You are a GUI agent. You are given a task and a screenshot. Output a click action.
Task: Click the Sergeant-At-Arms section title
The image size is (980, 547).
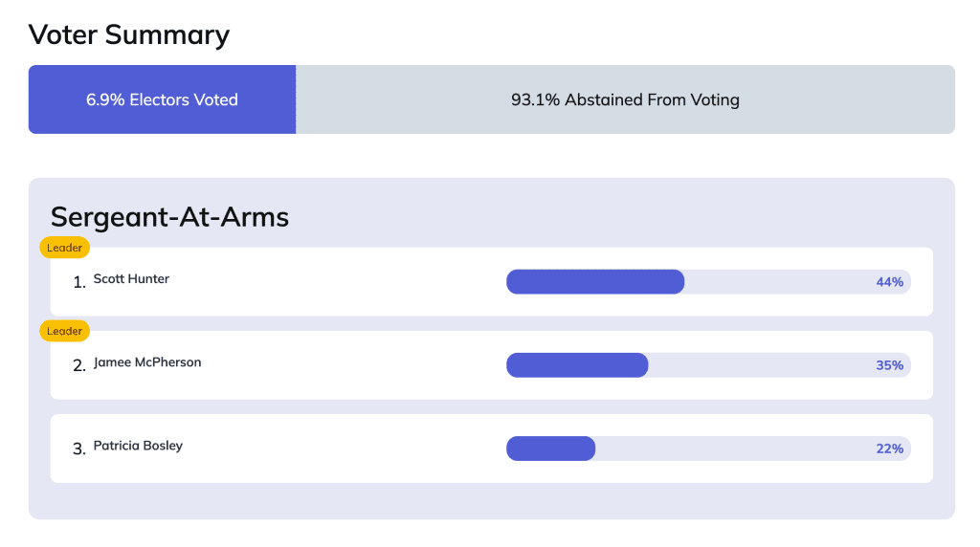point(169,217)
